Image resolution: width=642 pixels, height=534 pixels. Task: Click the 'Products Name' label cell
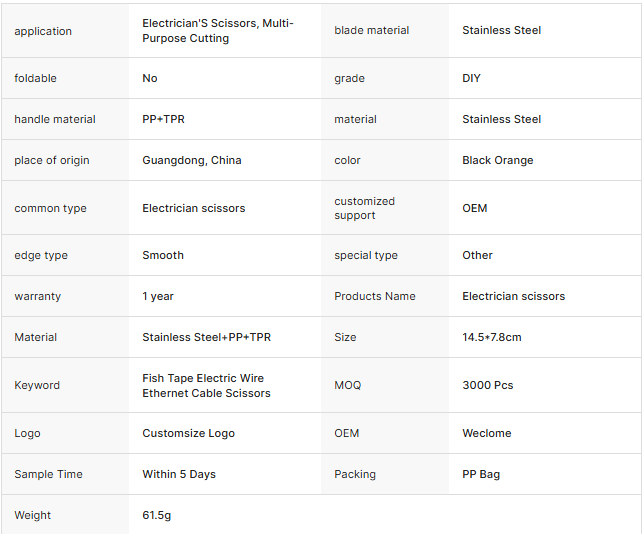(374, 296)
